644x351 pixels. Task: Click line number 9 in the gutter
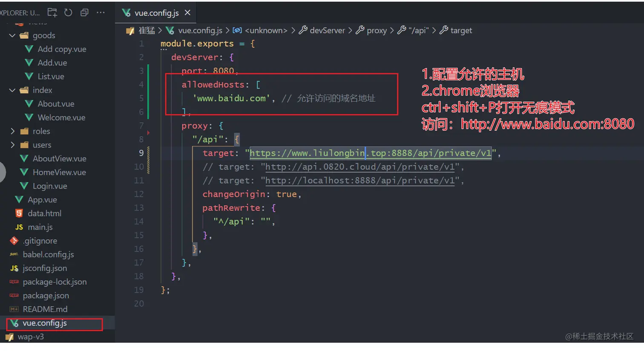coord(141,153)
